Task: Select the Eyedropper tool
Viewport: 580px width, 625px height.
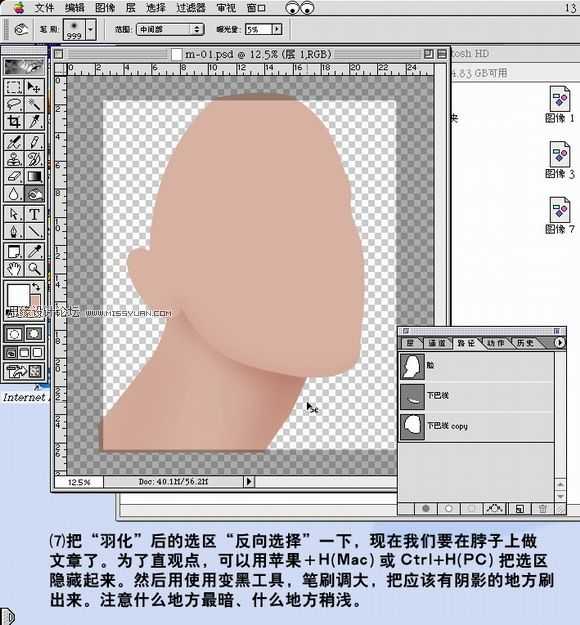Action: click(34, 252)
